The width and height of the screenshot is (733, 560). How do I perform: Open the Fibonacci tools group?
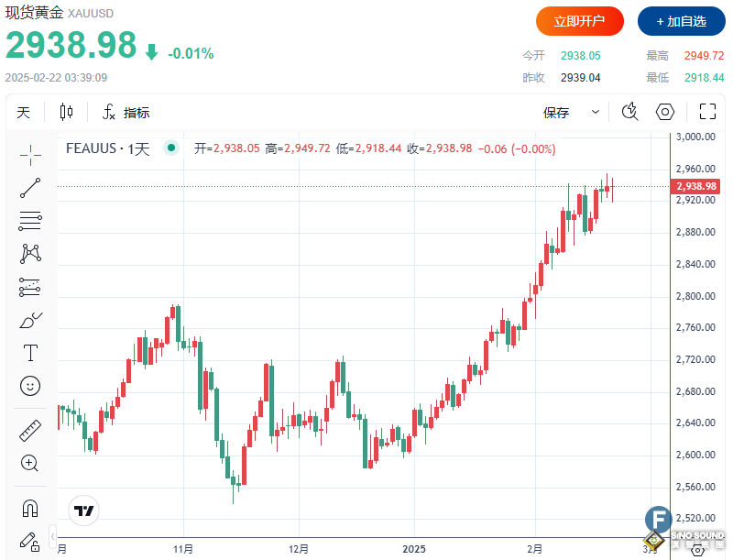30,221
